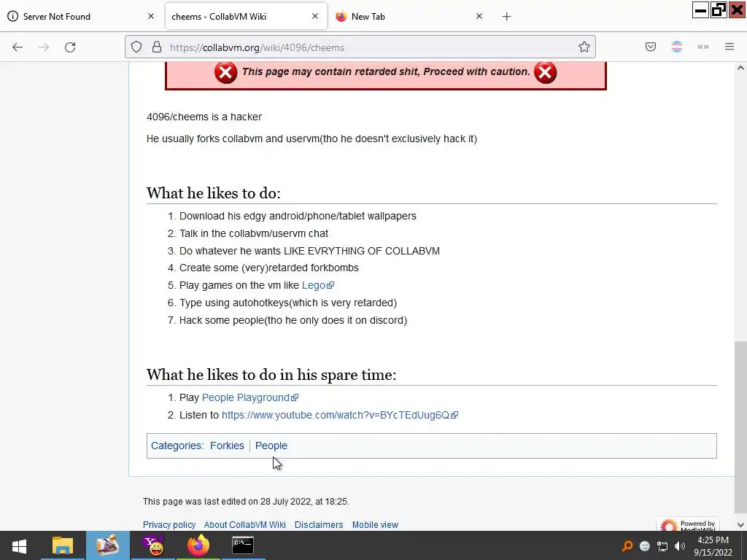Open File Explorer from the taskbar
747x560 pixels.
coord(63,545)
